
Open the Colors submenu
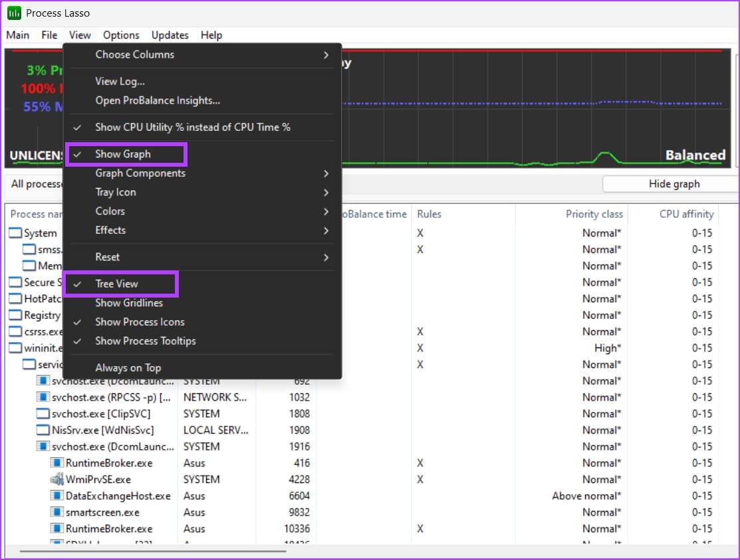[202, 211]
